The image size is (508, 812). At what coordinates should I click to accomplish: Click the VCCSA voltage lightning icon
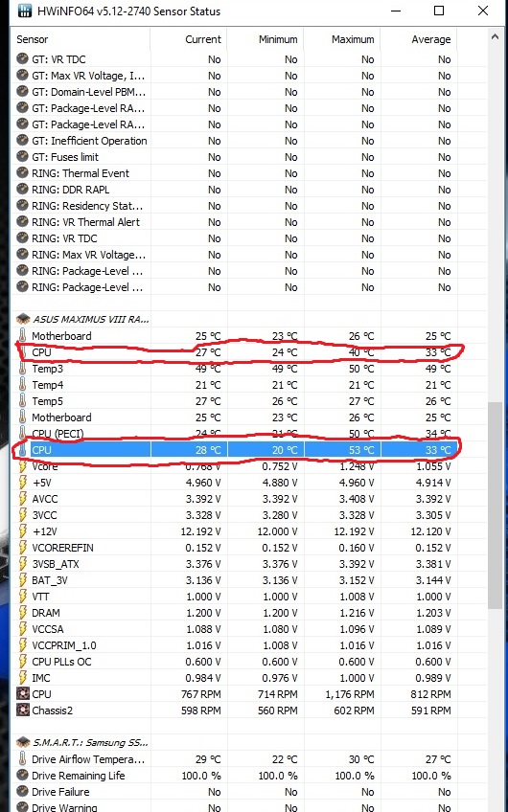[22, 629]
